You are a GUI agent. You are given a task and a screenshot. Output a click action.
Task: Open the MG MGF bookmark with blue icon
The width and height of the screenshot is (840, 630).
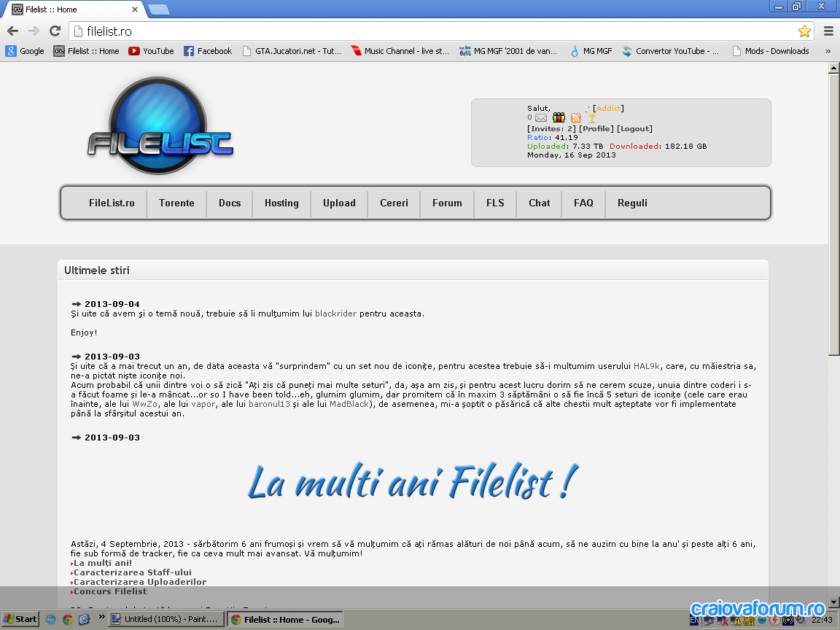click(x=591, y=51)
